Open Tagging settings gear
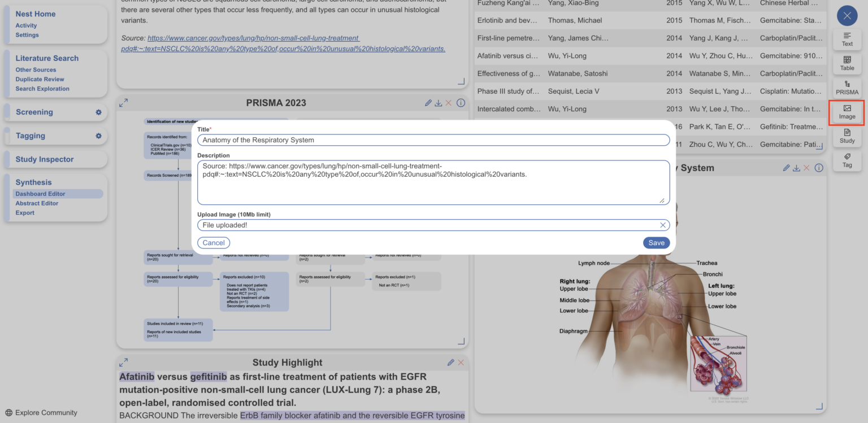868x423 pixels. tap(98, 136)
